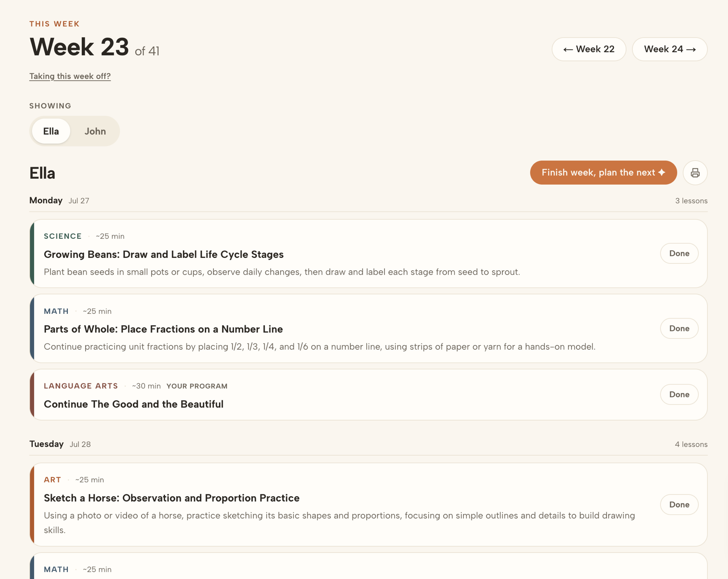
Task: Click the "3 lessons" count for Monday
Action: (691, 201)
